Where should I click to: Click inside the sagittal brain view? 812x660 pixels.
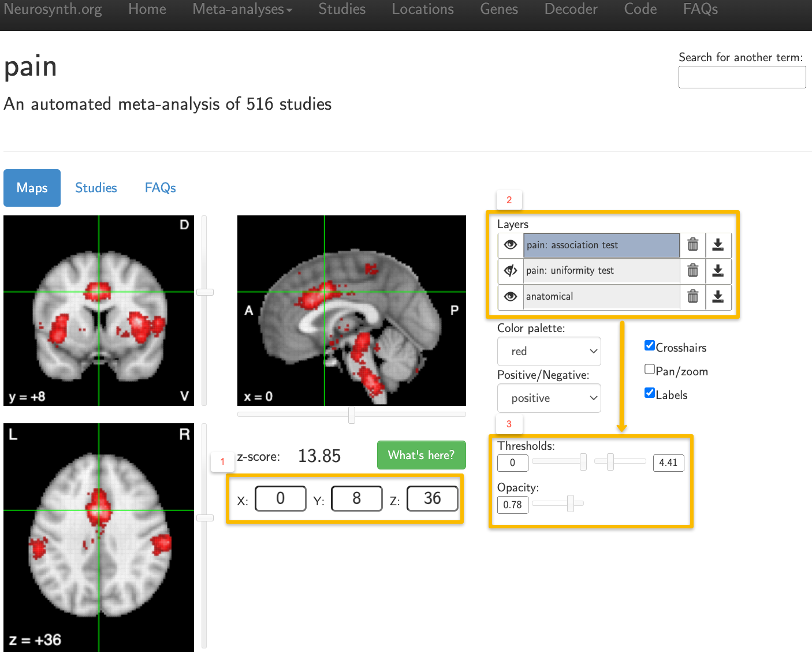tap(352, 311)
